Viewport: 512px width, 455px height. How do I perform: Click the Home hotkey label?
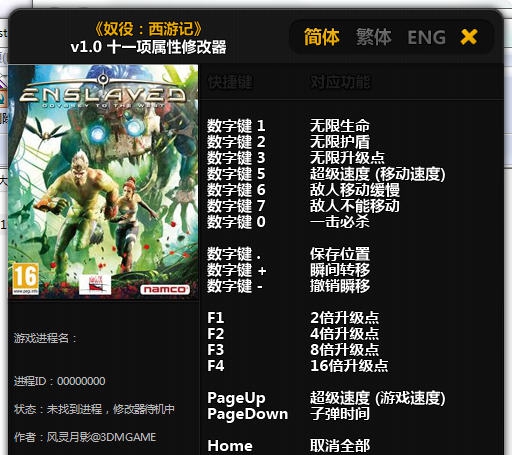click(230, 446)
